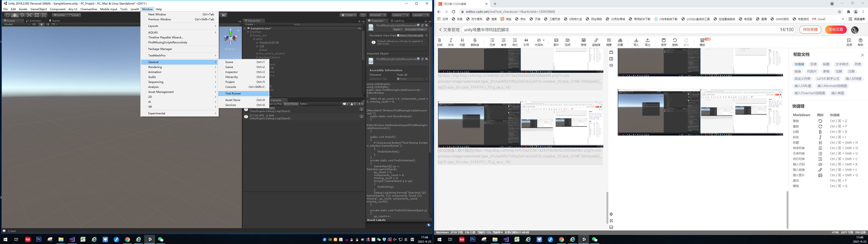Screen dimensions: 868x244
Task: Choose Asset Store from submenu
Action: (244, 100)
